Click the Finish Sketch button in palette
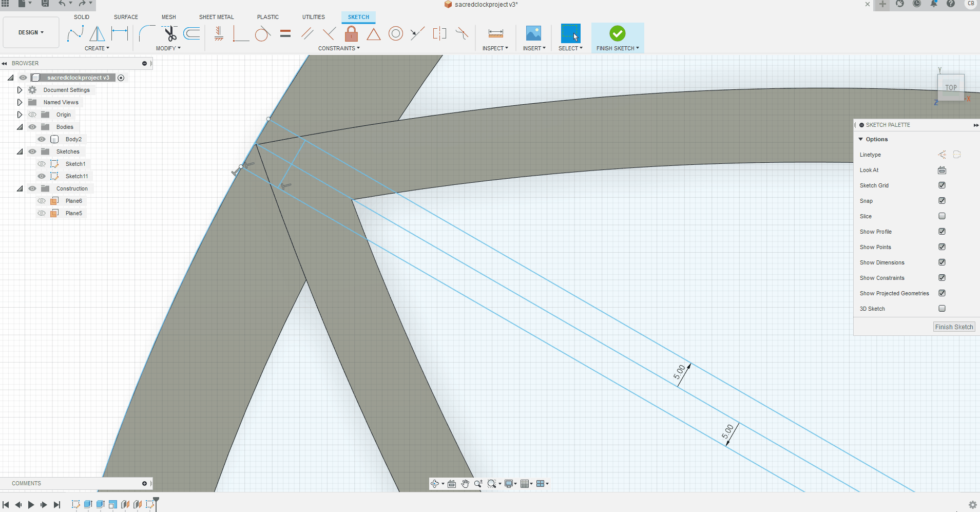Image resolution: width=980 pixels, height=512 pixels. 954,327
